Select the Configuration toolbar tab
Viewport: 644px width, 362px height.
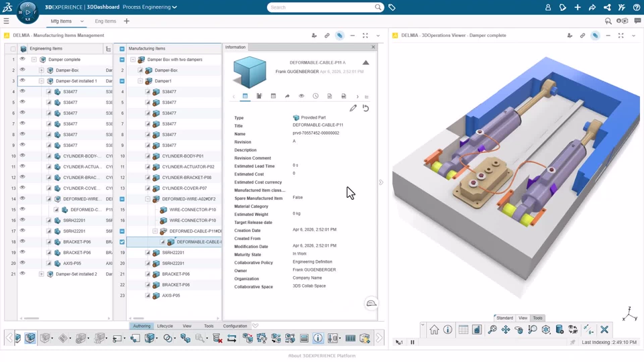[x=235, y=326]
